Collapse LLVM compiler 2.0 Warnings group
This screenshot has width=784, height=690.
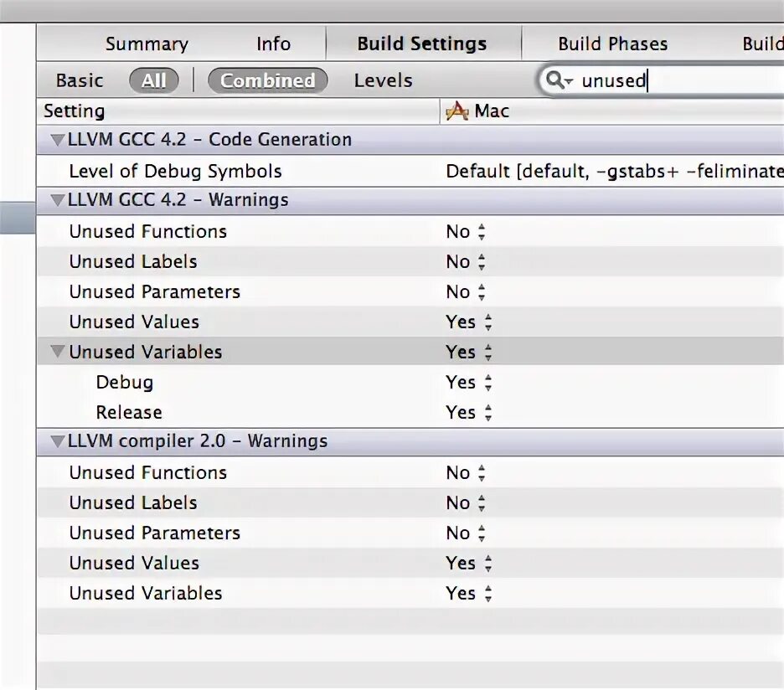(58, 441)
